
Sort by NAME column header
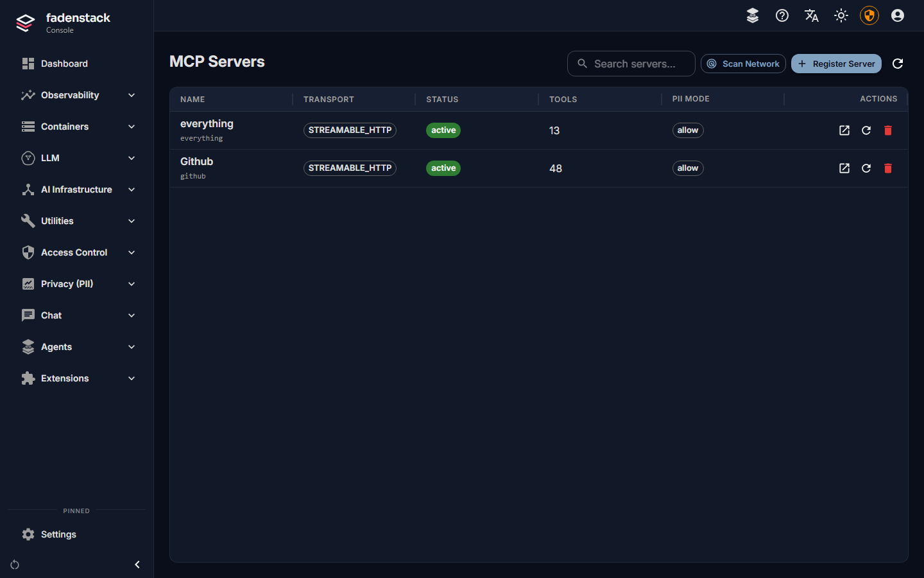pyautogui.click(x=193, y=100)
